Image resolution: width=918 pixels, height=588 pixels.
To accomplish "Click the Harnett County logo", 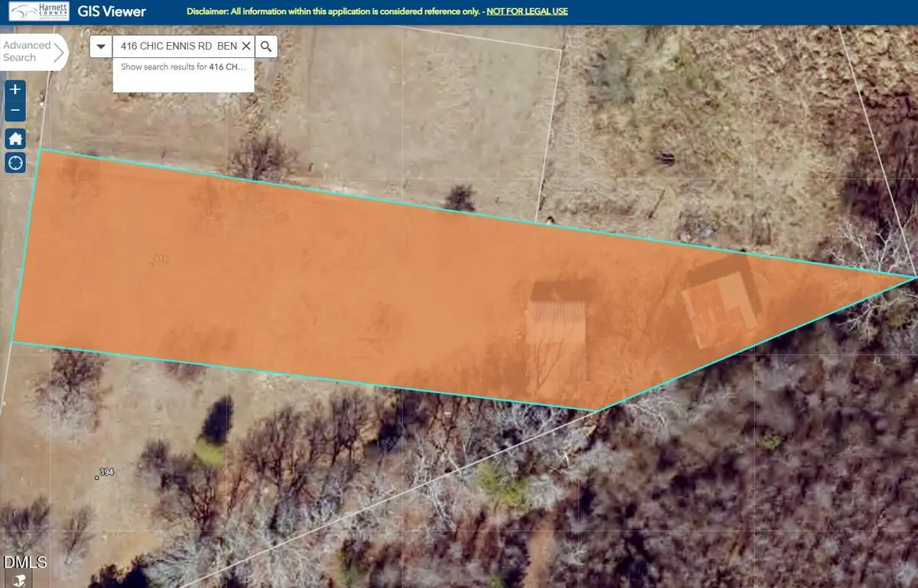I will [37, 11].
